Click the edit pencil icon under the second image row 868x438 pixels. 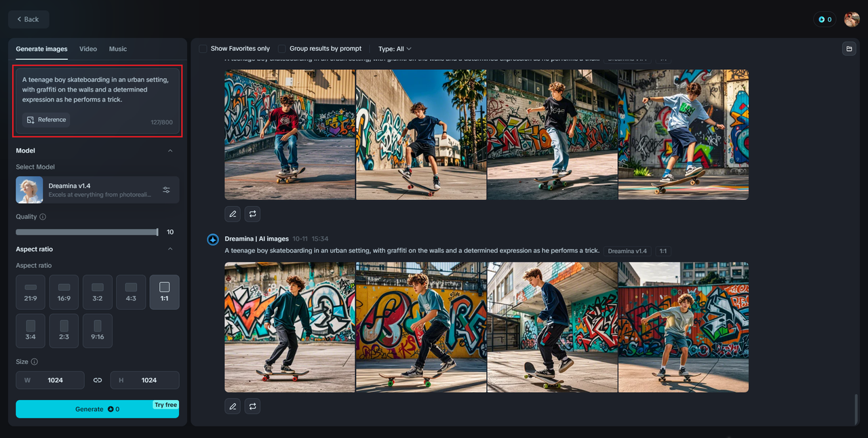click(233, 406)
